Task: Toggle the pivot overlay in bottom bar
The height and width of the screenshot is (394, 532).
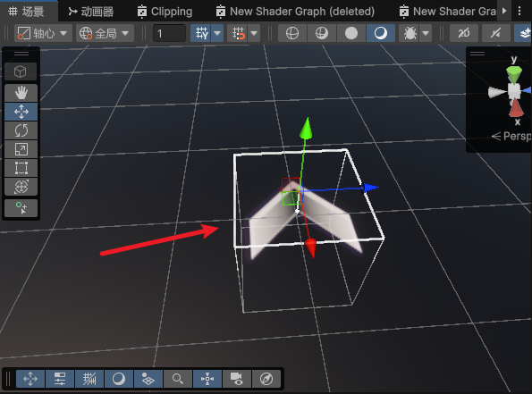Action: point(207,379)
